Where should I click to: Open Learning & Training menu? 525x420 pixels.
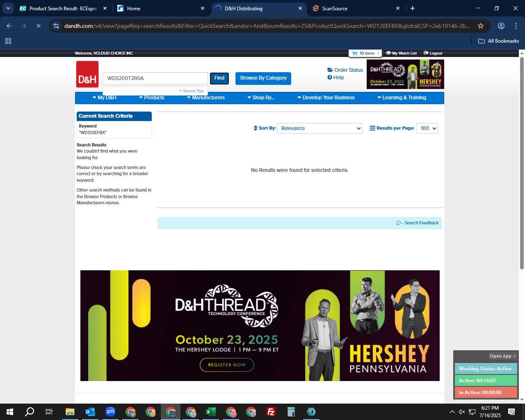402,98
